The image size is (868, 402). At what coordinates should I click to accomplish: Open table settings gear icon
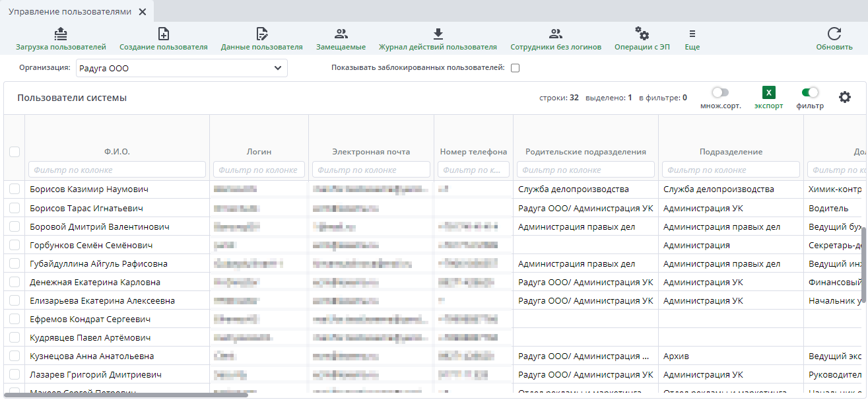(x=844, y=97)
